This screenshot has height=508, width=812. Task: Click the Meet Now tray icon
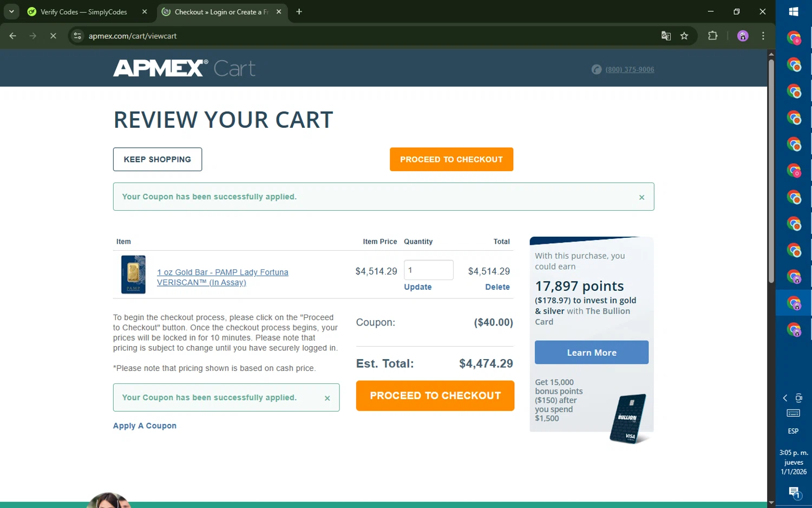pyautogui.click(x=798, y=398)
